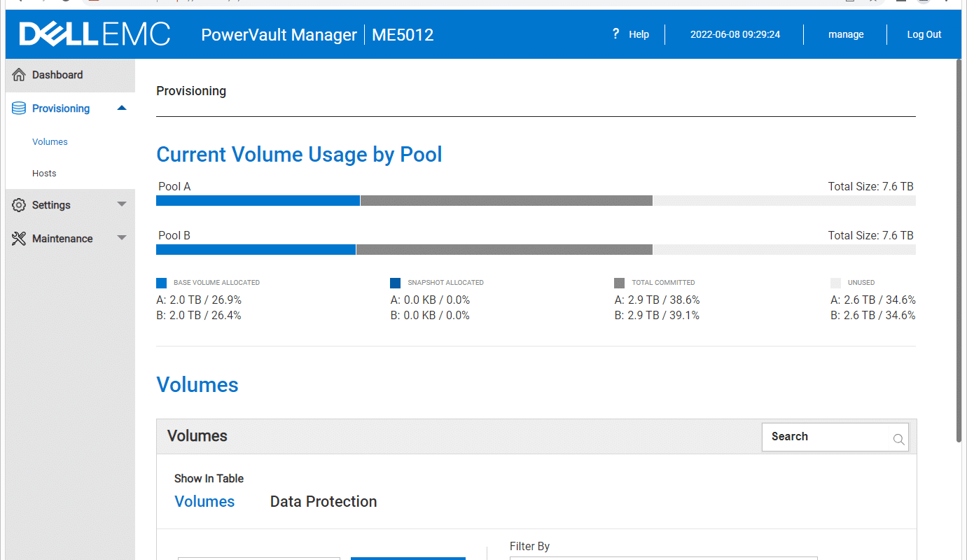Collapse the Provisioning menu arrow
Screen dimensions: 967x560
(122, 108)
